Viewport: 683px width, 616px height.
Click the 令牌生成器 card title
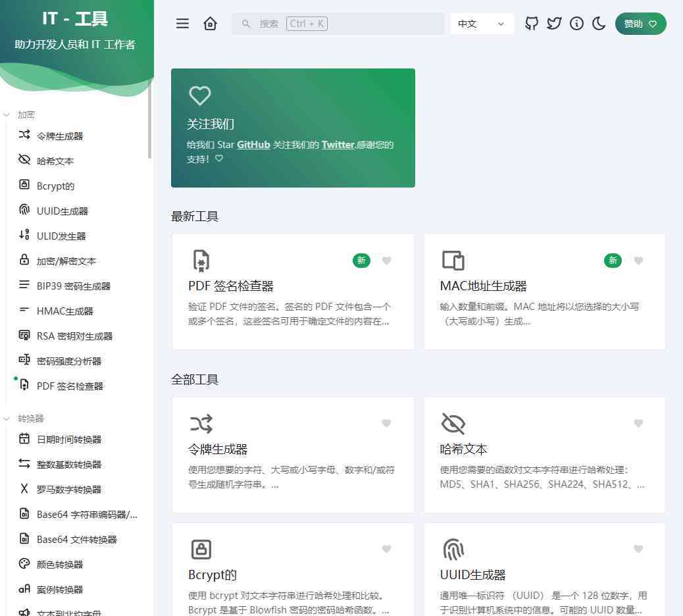pyautogui.click(x=218, y=449)
